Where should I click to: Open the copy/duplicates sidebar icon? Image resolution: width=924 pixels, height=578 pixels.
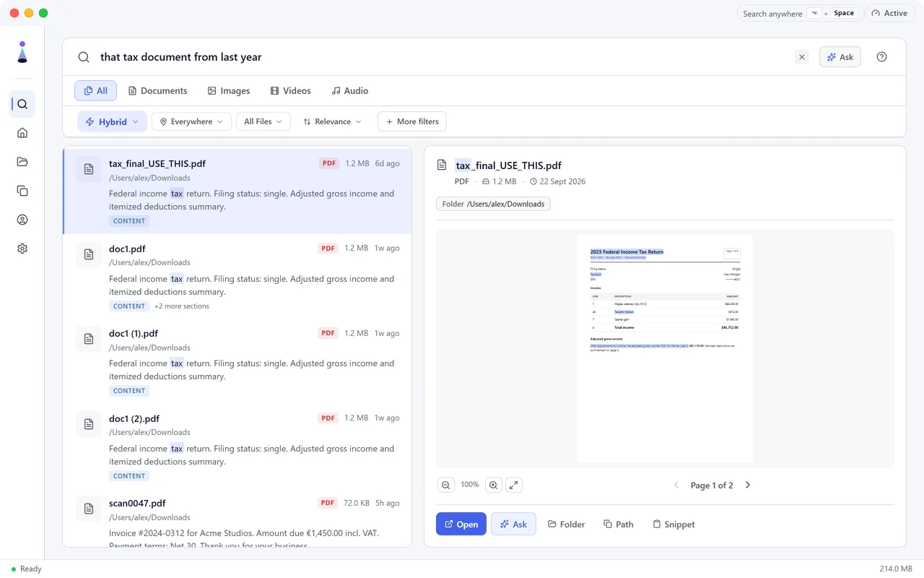pyautogui.click(x=22, y=191)
